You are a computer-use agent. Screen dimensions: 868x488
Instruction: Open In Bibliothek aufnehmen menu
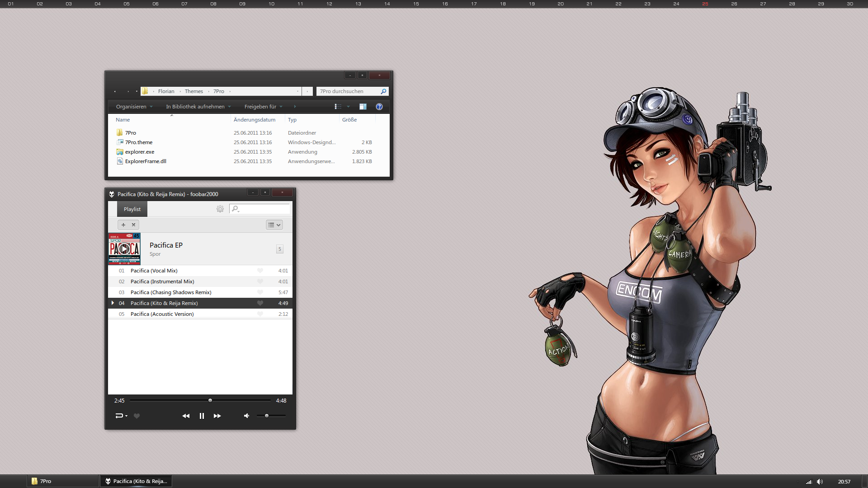198,107
